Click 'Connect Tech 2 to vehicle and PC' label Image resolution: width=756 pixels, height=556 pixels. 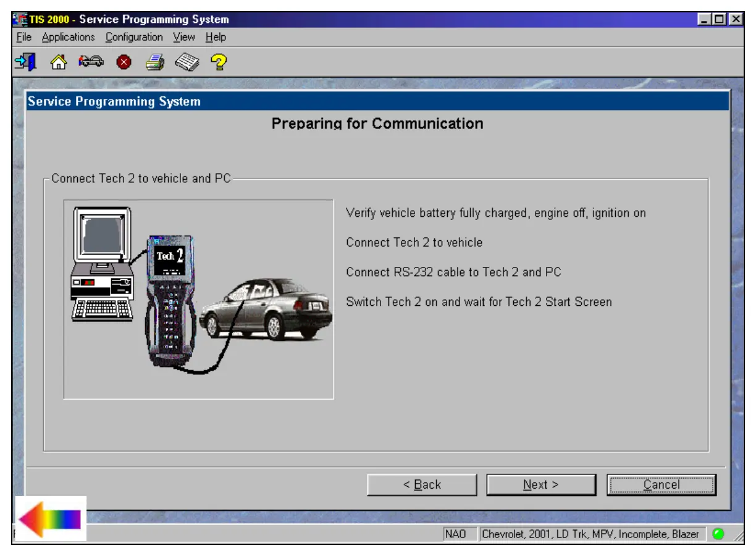[141, 179]
